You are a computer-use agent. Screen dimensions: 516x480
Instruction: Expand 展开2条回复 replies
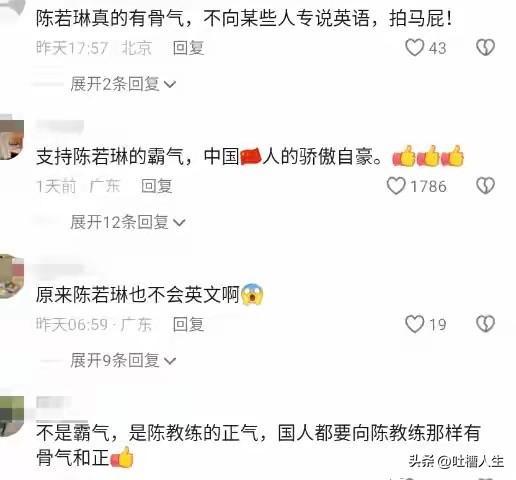pyautogui.click(x=123, y=84)
